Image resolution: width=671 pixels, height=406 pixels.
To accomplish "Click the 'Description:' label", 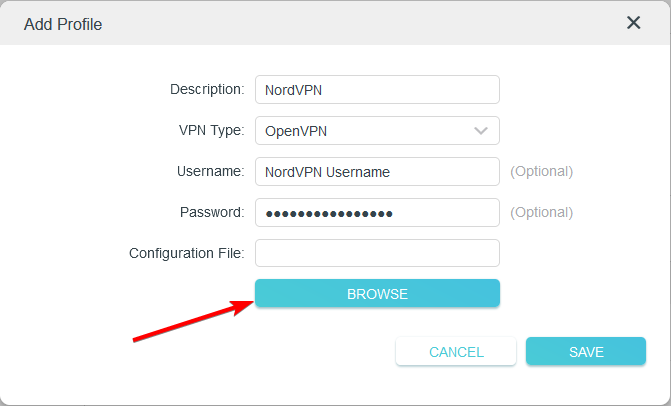I will tap(207, 89).
